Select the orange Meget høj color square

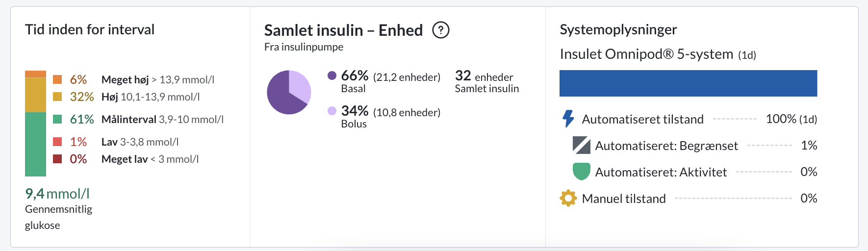click(57, 79)
